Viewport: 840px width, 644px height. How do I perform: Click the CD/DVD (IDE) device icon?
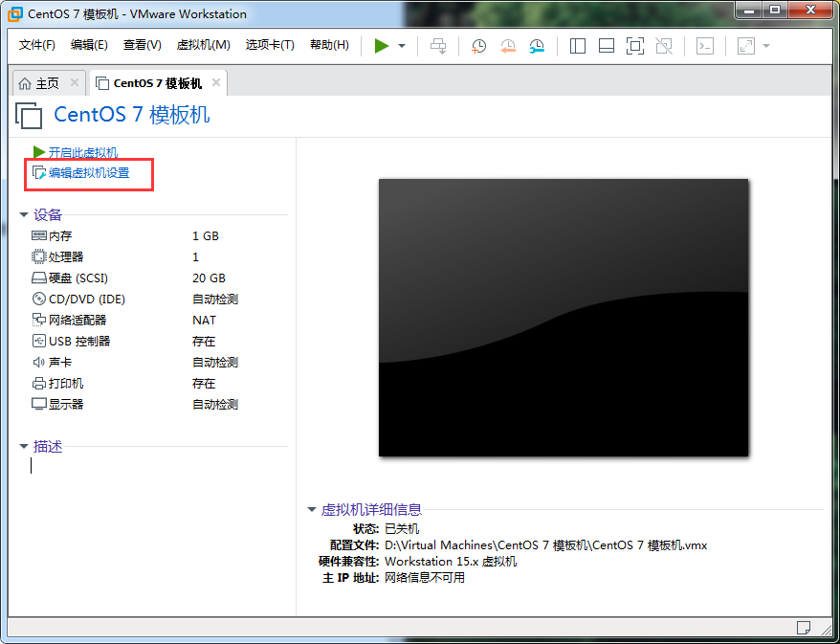click(x=39, y=299)
